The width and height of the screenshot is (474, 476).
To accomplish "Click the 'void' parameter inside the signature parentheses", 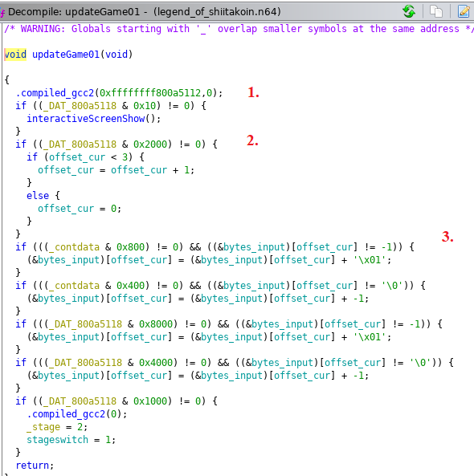I will coord(116,55).
